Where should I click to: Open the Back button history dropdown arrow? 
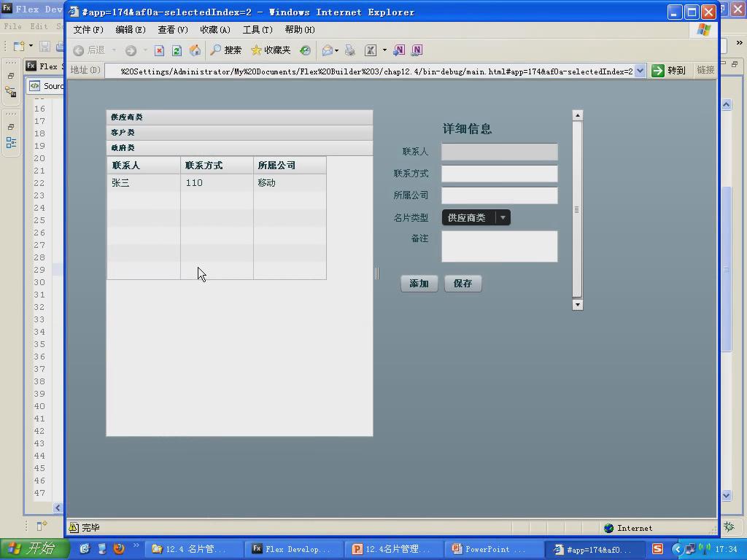(x=114, y=50)
